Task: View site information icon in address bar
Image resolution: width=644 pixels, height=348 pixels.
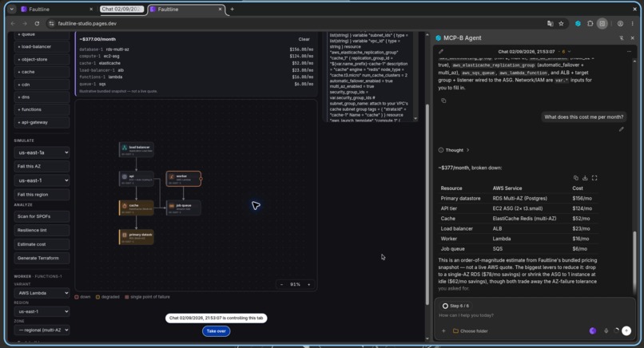Action: (x=51, y=24)
